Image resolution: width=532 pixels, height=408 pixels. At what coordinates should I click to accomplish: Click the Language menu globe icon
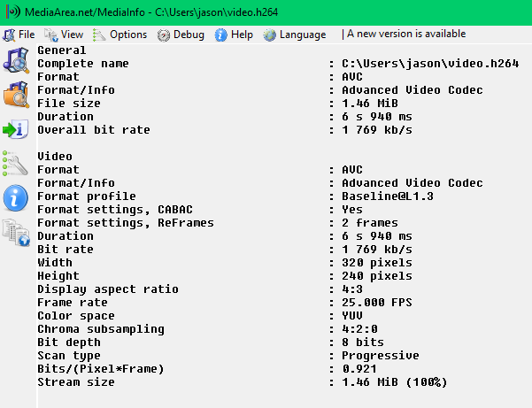(270, 35)
